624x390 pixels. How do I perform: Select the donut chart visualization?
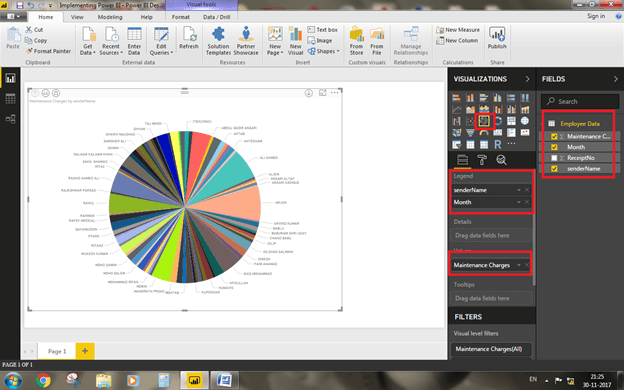[x=497, y=121]
